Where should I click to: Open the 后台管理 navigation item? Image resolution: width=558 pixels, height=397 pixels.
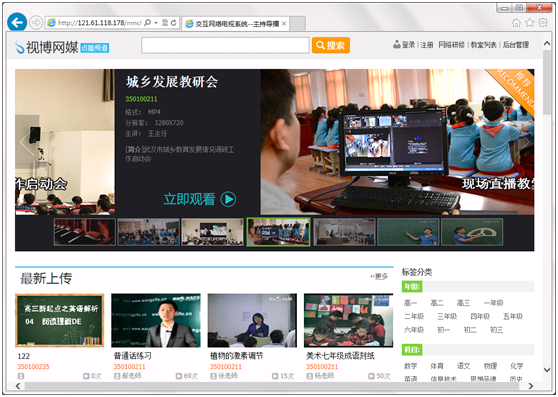tap(516, 45)
